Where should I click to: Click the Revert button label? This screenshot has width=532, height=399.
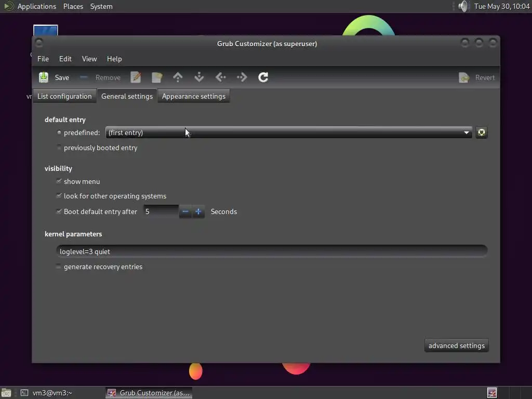[x=485, y=78]
